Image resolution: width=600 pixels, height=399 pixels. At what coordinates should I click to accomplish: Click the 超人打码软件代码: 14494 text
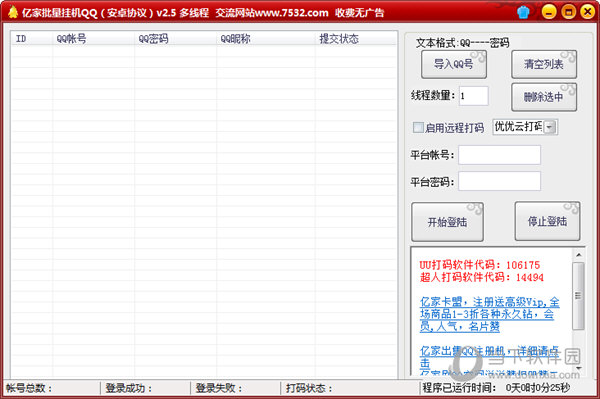click(481, 277)
